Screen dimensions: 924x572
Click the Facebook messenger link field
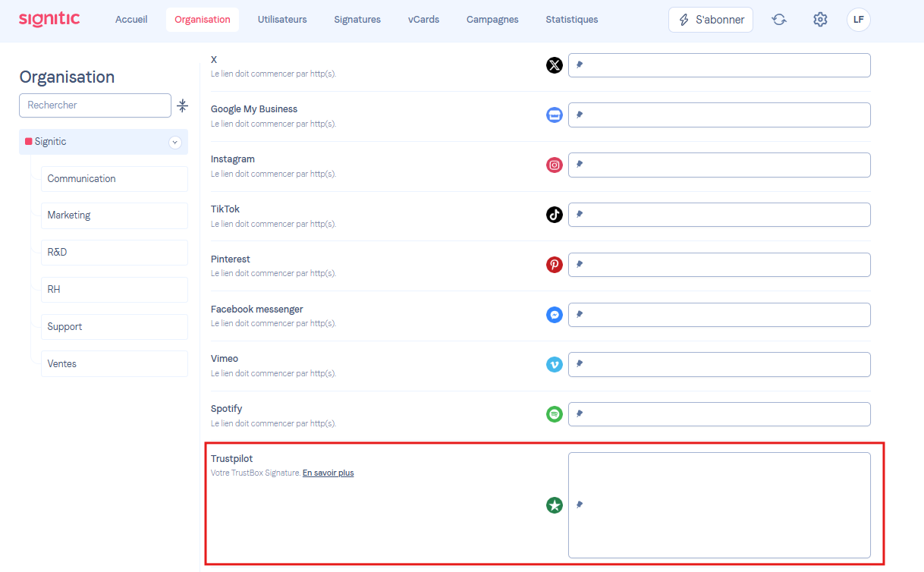[719, 315]
